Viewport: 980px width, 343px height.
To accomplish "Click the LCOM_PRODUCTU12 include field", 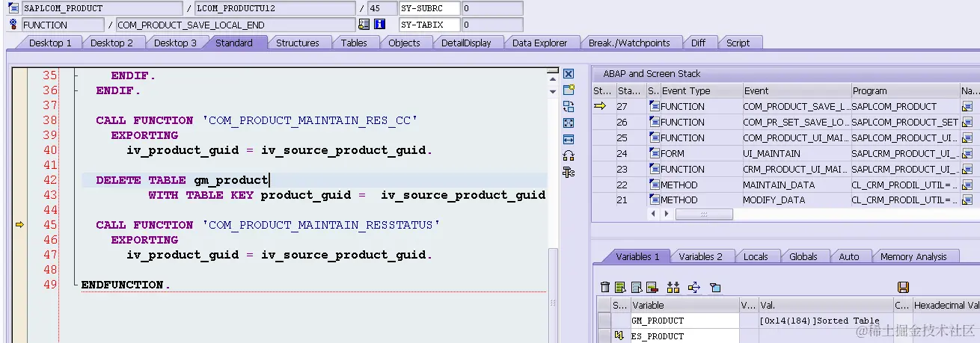I will [x=275, y=9].
